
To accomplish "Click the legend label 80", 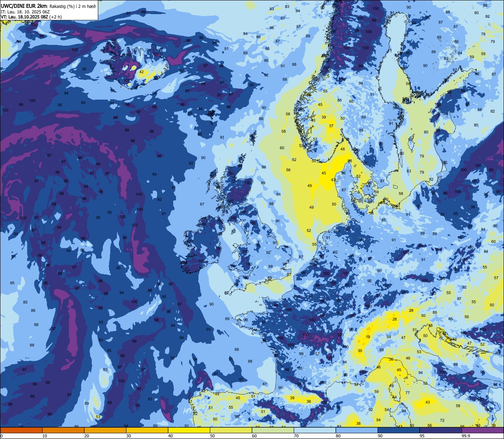I will pyautogui.click(x=338, y=436).
